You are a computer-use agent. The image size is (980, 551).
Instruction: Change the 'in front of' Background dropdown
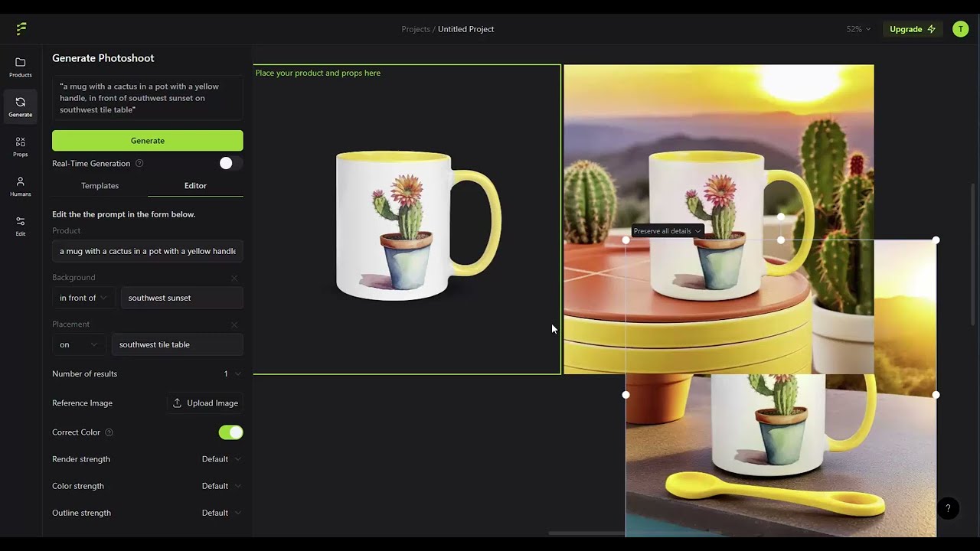(82, 298)
